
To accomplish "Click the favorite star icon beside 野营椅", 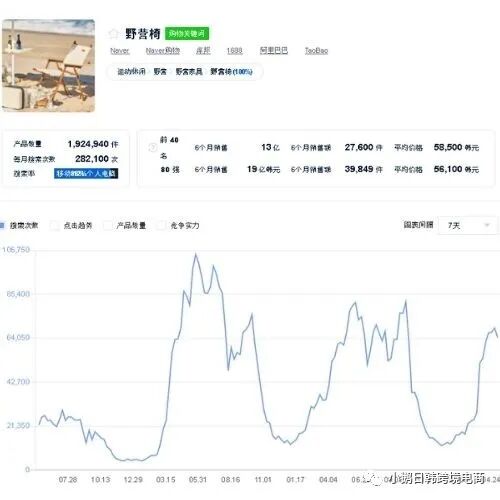I will (114, 34).
